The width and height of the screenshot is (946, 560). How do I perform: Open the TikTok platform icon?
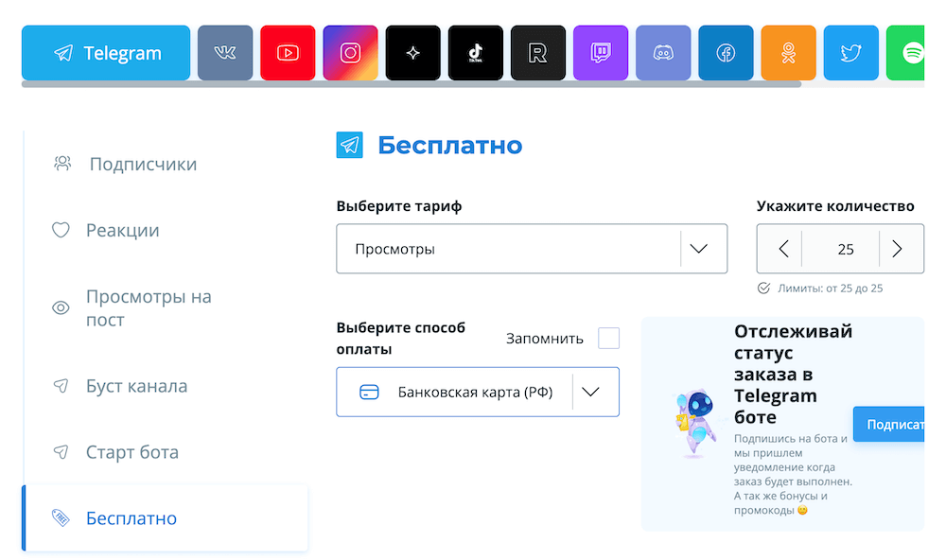point(476,53)
